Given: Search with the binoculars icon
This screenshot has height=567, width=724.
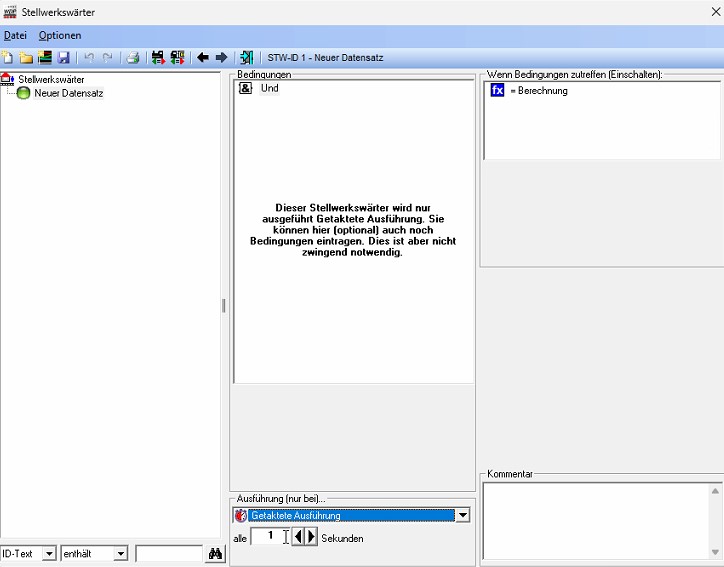Looking at the screenshot, I should tap(215, 554).
